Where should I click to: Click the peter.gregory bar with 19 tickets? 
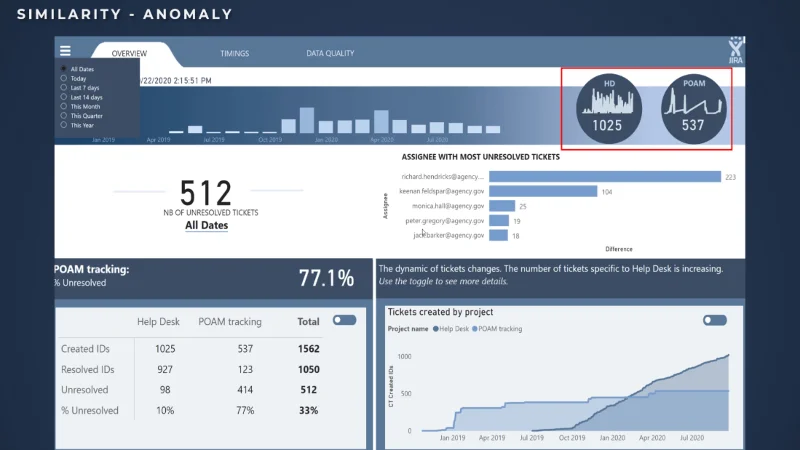499,221
